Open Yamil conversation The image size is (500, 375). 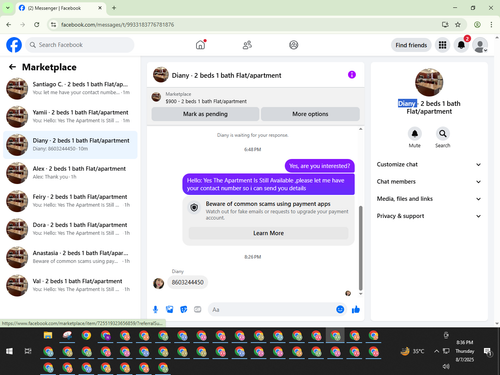tap(70, 117)
